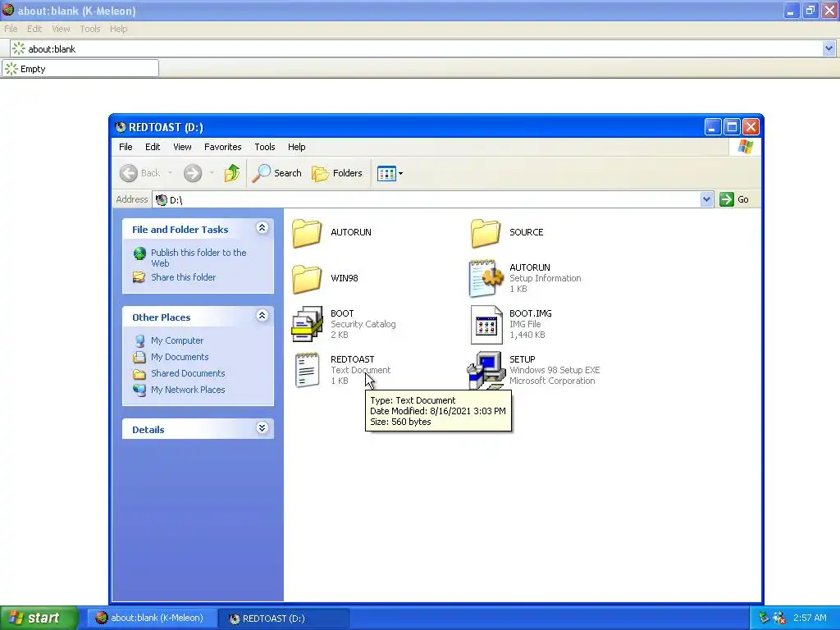Click Publish this folder to the Web link
Viewport: 840px width, 630px height.
click(x=199, y=258)
